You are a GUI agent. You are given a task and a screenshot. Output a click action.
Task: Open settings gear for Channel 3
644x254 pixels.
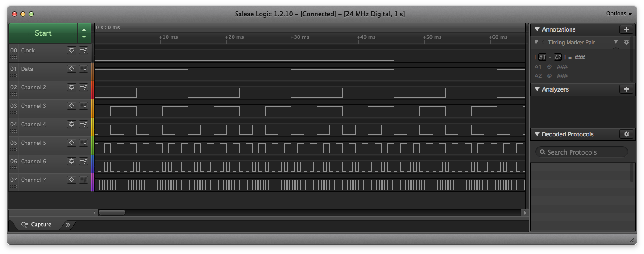[71, 106]
